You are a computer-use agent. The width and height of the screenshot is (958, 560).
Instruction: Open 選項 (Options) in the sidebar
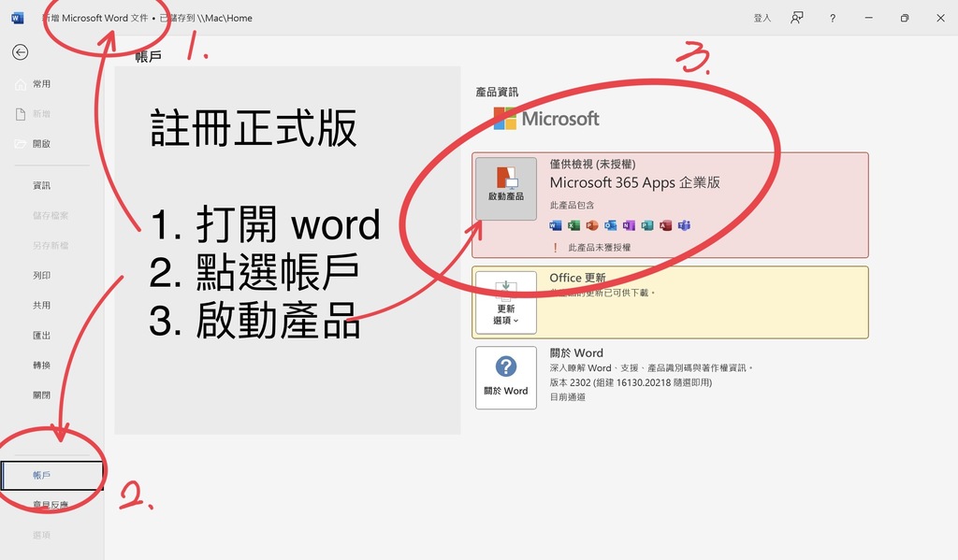tap(41, 535)
